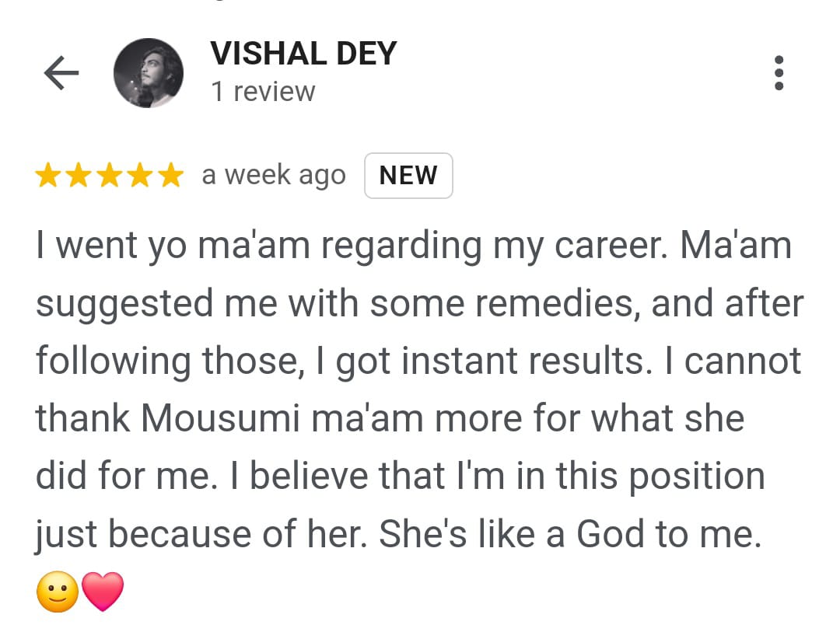The height and width of the screenshot is (625, 840).
Task: Tap the third yellow rating star
Action: tap(109, 176)
